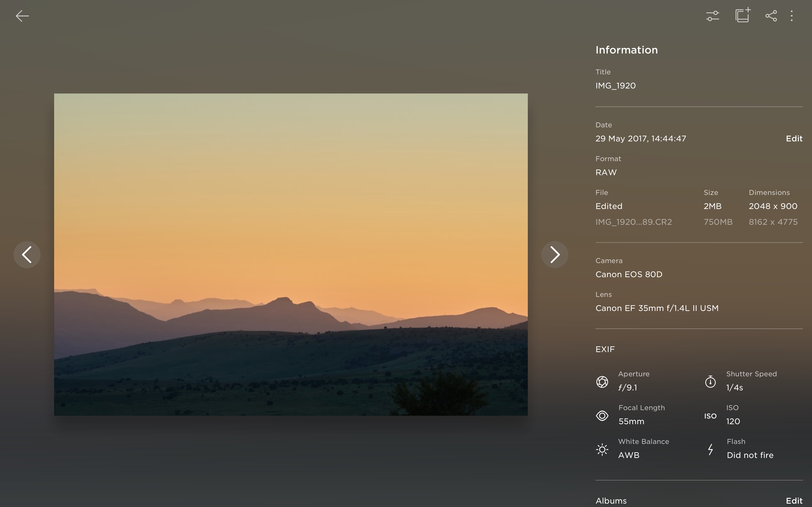Open the three-dot more options menu
This screenshot has width=812, height=507.
792,16
